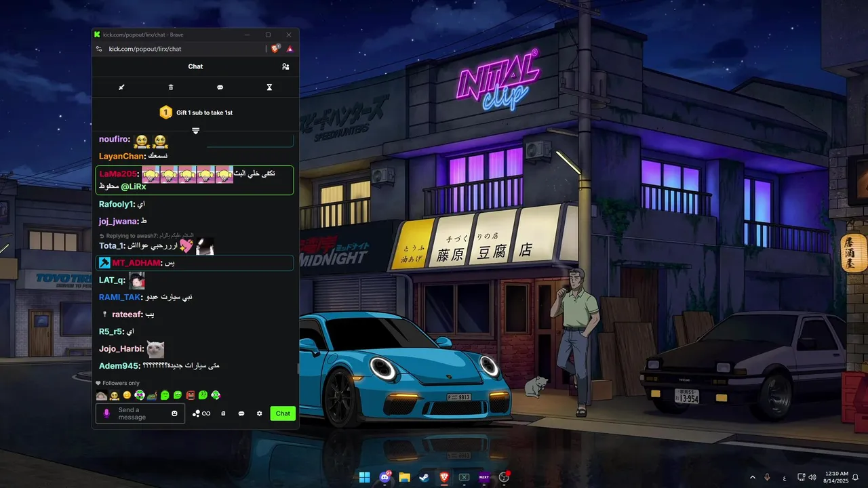
Task: Click username Rafooly1 in chat
Action: tap(117, 204)
